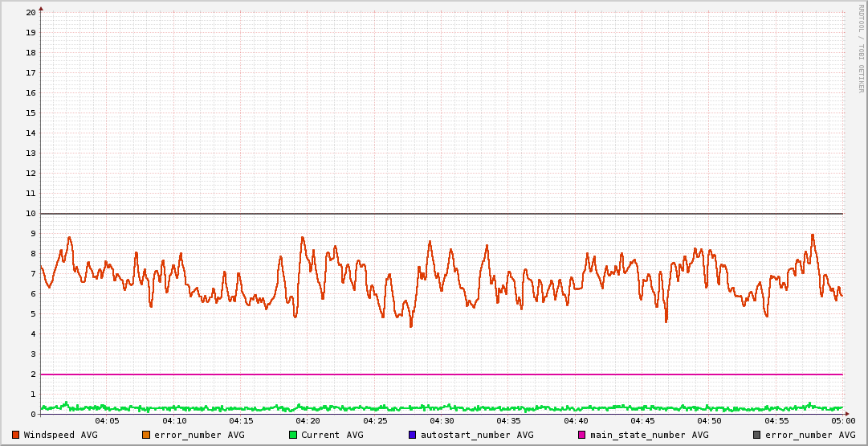
Task: Click the magenta main_state_number legend swatch
Action: point(582,435)
